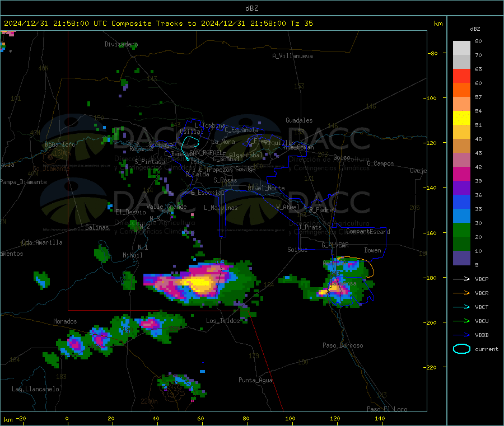The width and height of the screenshot is (504, 426).
Task: Click the Divisadero location label
Action: (x=121, y=44)
